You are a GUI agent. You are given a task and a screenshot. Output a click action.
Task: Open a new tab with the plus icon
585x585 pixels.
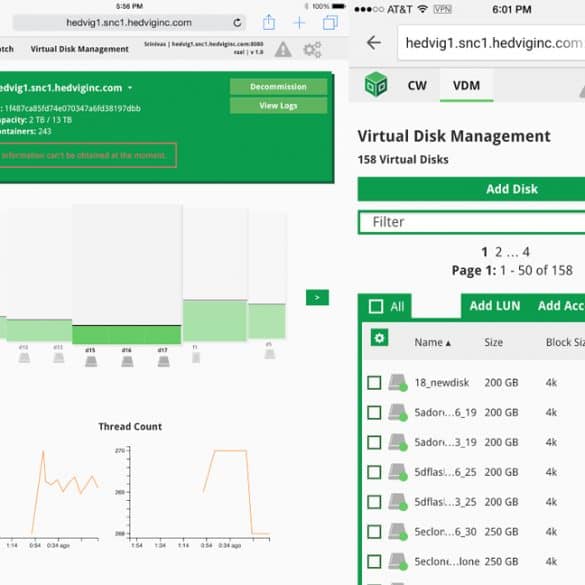click(299, 23)
